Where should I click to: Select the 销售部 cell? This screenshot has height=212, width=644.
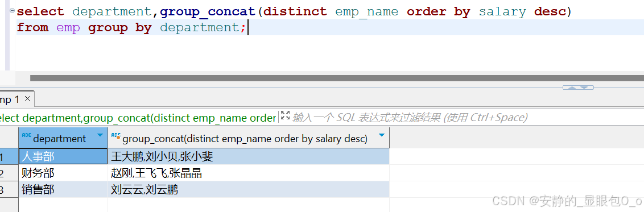[x=63, y=189]
